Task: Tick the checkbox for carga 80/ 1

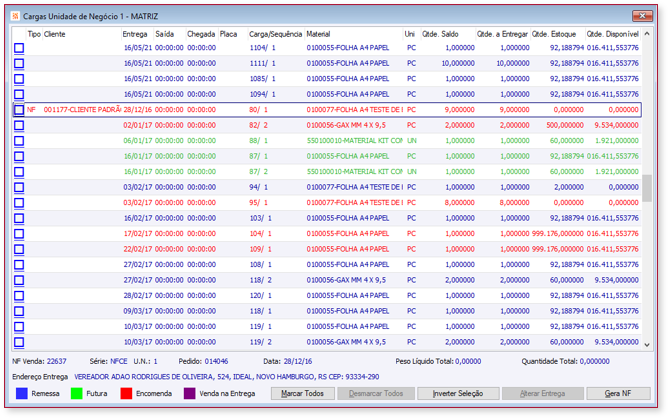Action: (19, 110)
